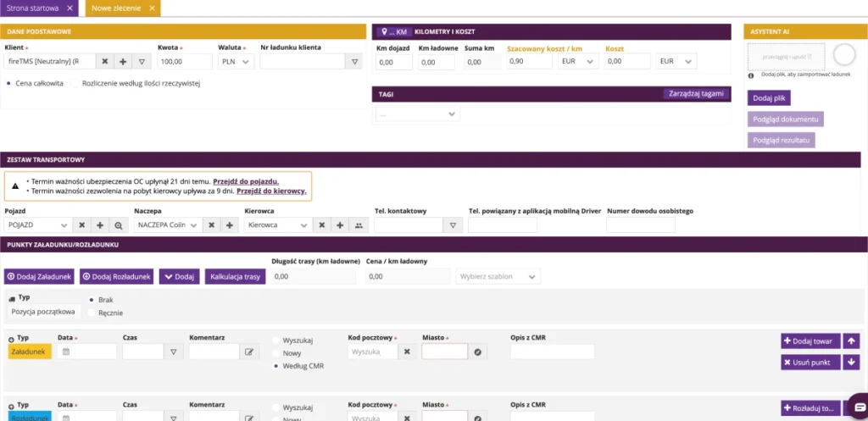This screenshot has width=868, height=421.
Task: Click Kalkulacja trasy button
Action: click(236, 277)
